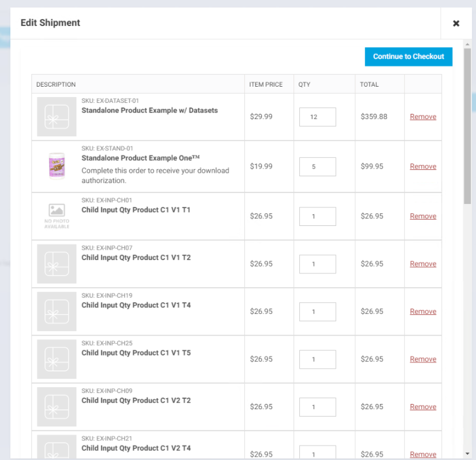This screenshot has height=460, width=476.
Task: Edit quantity field for SKU EX-STAND-01
Action: pyautogui.click(x=318, y=166)
